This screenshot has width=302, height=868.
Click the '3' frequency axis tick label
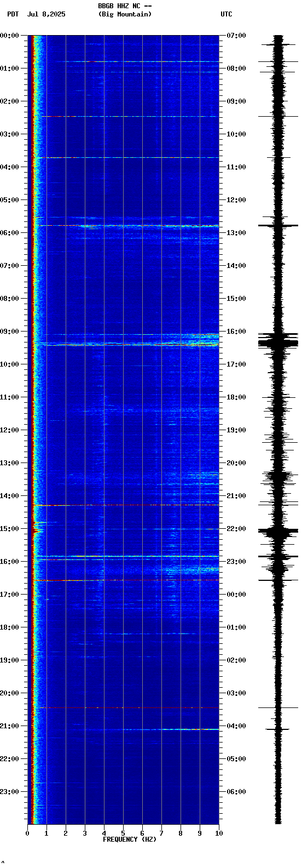85,833
